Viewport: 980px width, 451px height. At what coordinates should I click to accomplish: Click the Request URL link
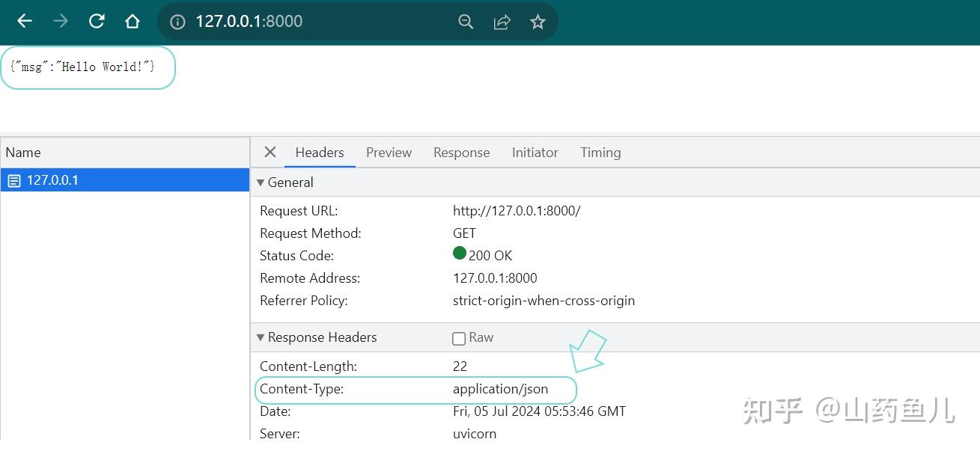point(517,210)
